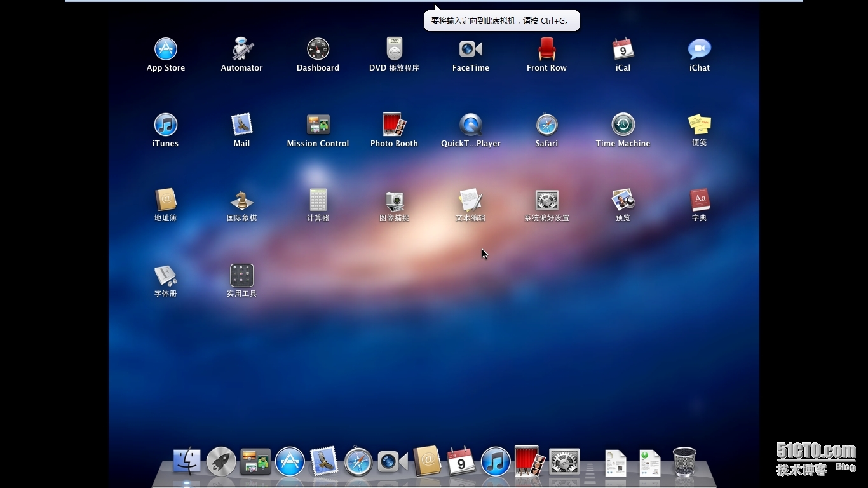This screenshot has width=868, height=488.
Task: Launch QuickTime Player app
Action: [471, 125]
